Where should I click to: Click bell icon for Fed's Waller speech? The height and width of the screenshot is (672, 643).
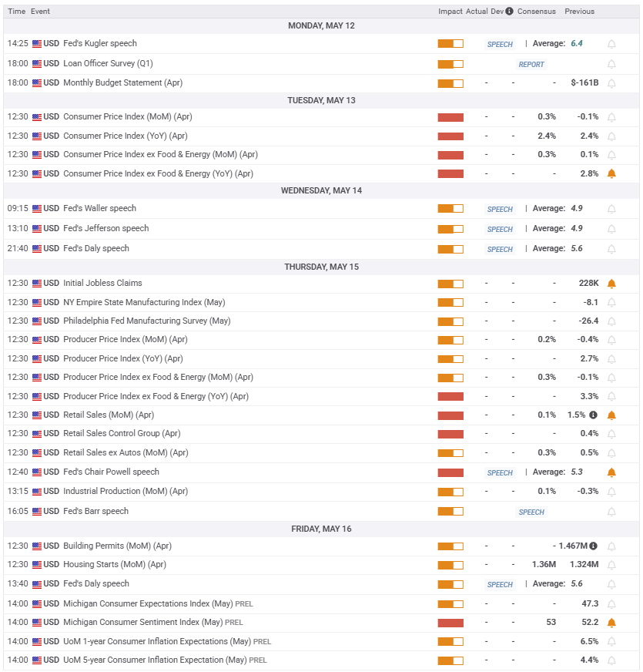(611, 209)
